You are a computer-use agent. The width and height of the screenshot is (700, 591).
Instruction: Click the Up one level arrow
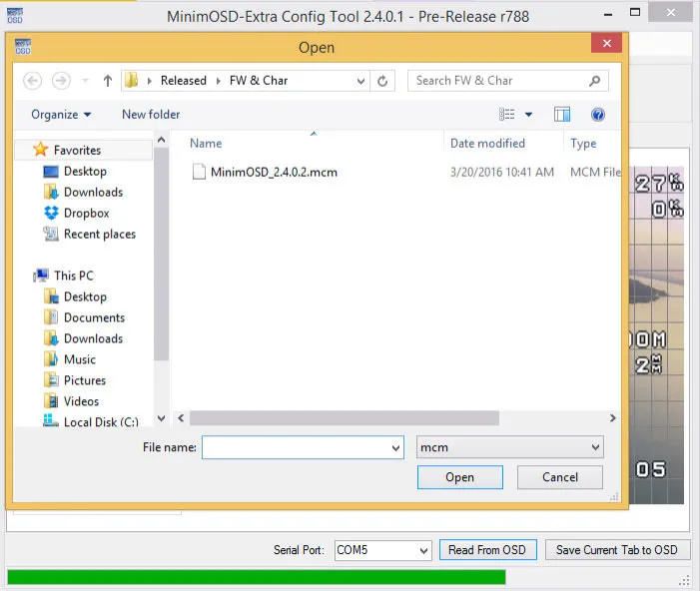tap(108, 81)
